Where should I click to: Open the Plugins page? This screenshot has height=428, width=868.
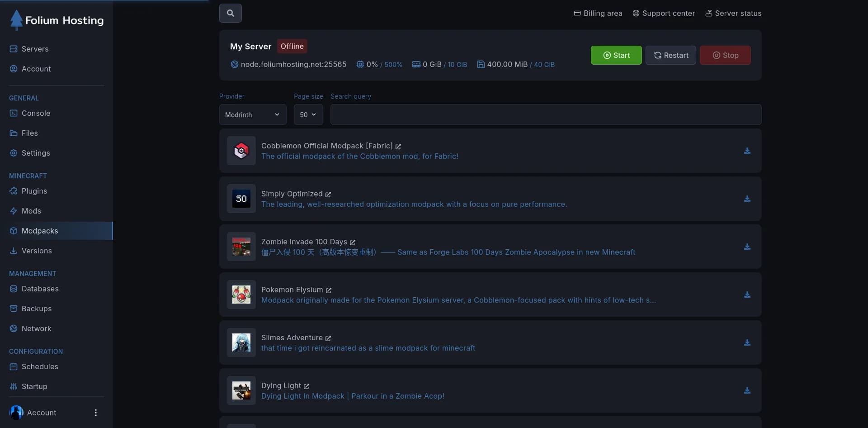[57, 191]
